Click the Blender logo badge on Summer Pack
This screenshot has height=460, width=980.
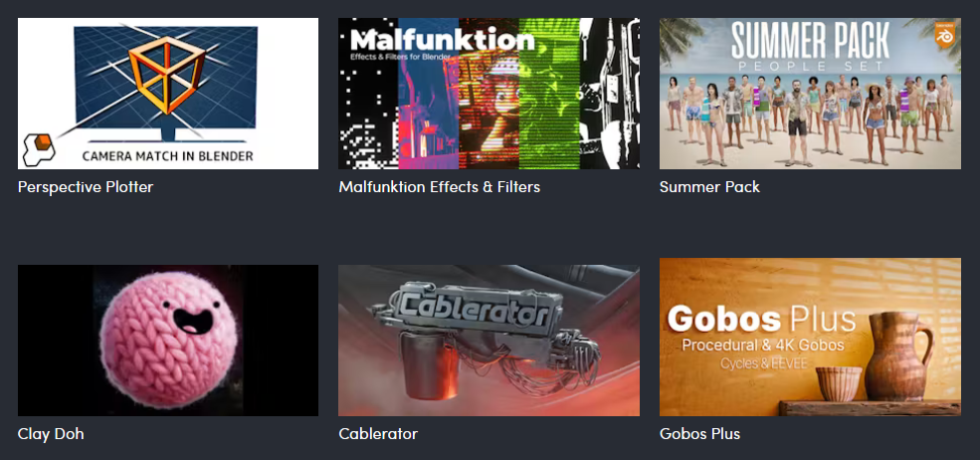[x=944, y=36]
